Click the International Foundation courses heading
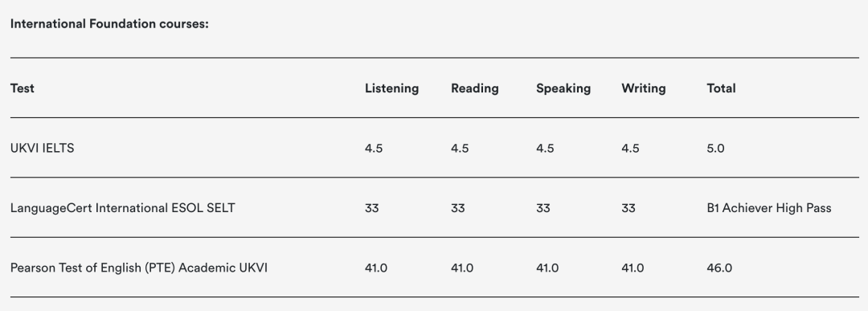The height and width of the screenshot is (311, 868). click(x=109, y=24)
